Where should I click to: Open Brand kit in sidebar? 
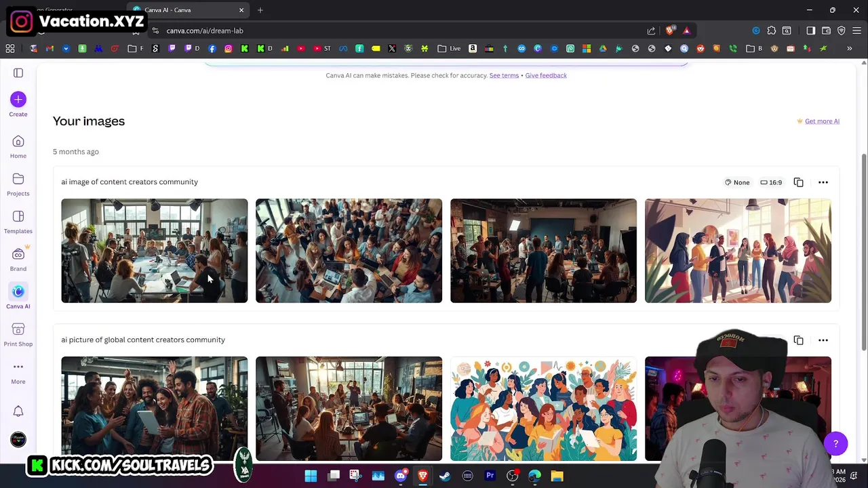pos(18,259)
